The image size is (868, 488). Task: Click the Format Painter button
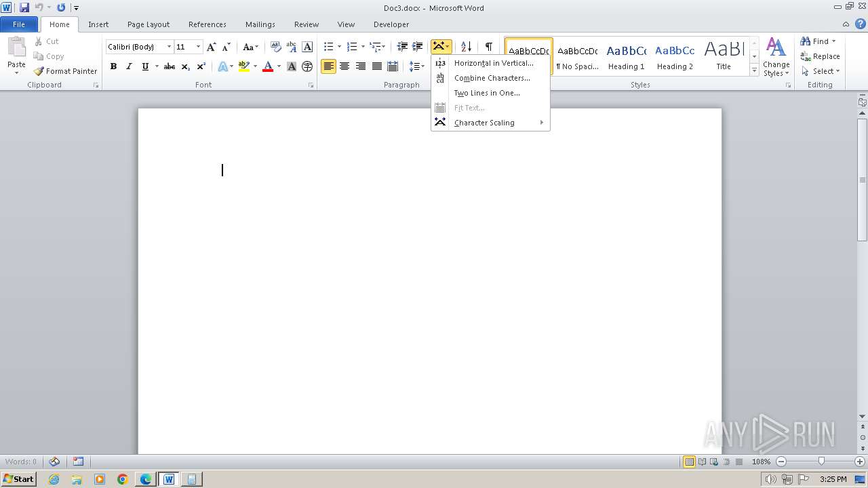coord(65,71)
